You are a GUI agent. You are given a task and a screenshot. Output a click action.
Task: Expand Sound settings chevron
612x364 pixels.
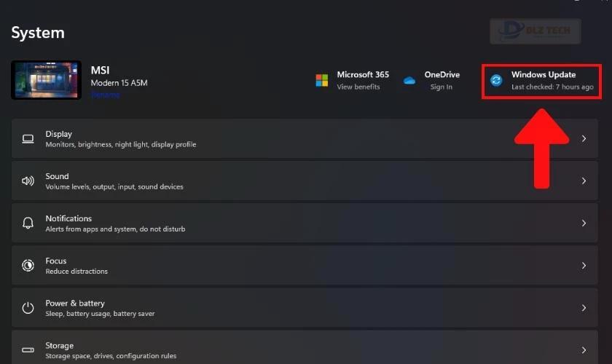584,181
